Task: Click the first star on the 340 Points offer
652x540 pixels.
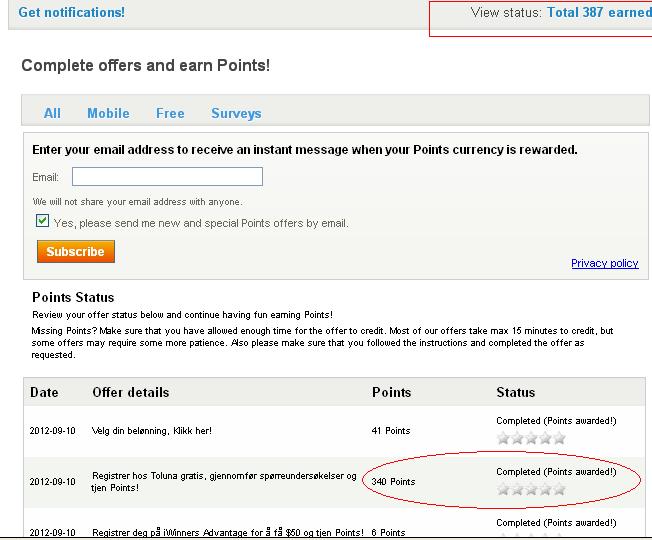Action: pos(504,489)
